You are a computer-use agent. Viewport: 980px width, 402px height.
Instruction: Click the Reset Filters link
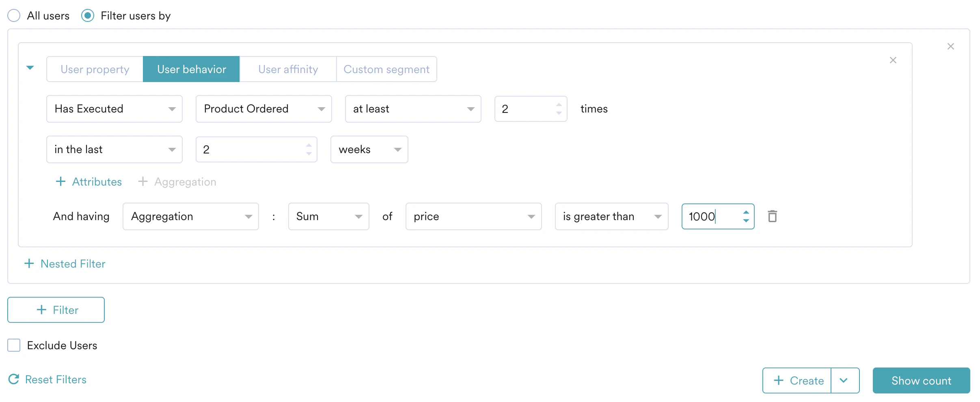[x=56, y=379]
